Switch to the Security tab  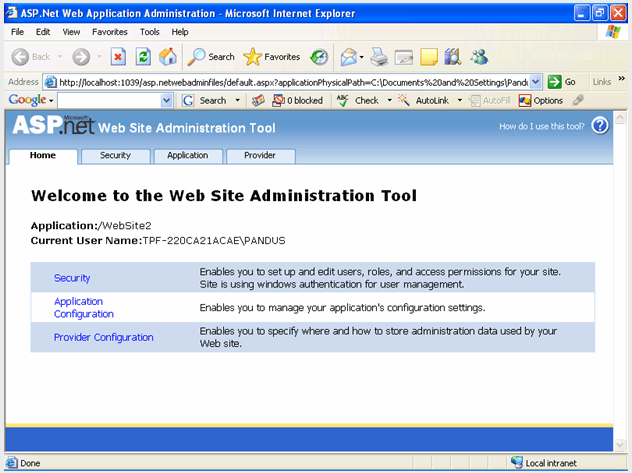pos(115,156)
